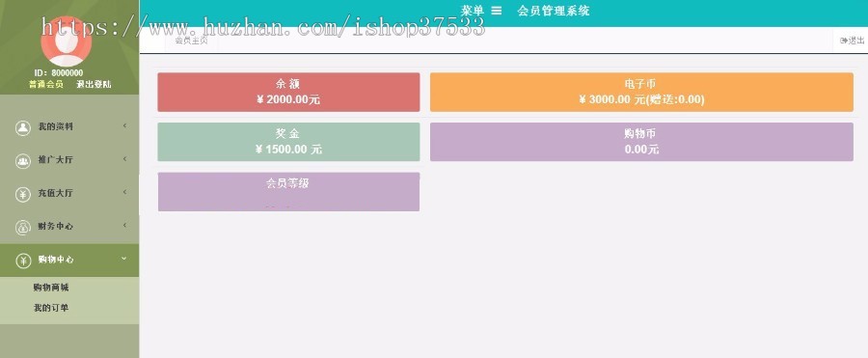Click the 推广大厅 group icon
The image size is (868, 358).
pyautogui.click(x=23, y=161)
